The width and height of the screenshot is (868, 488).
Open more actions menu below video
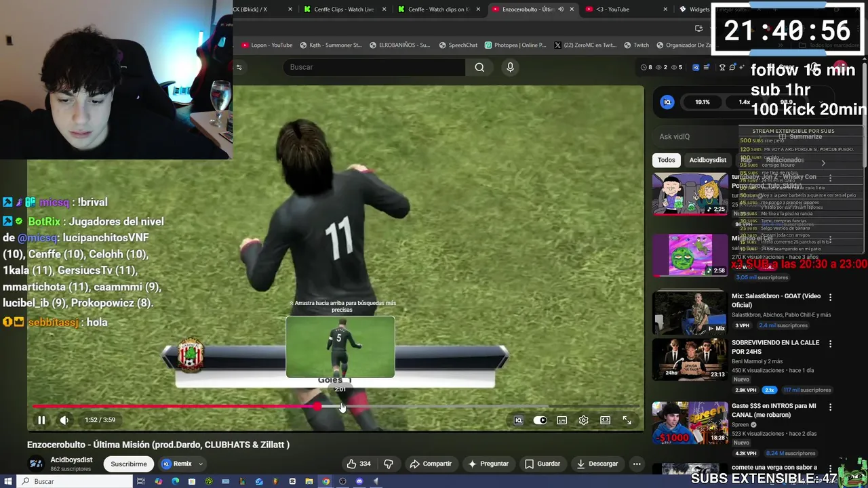coord(637,464)
